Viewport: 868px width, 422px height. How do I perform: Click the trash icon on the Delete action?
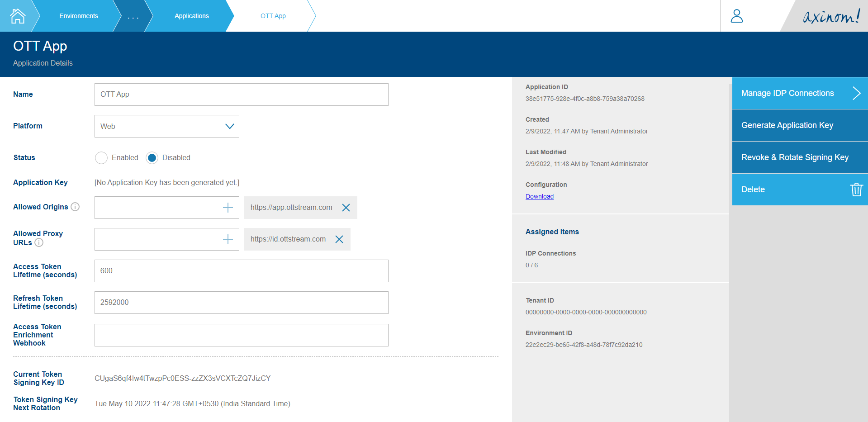[856, 189]
